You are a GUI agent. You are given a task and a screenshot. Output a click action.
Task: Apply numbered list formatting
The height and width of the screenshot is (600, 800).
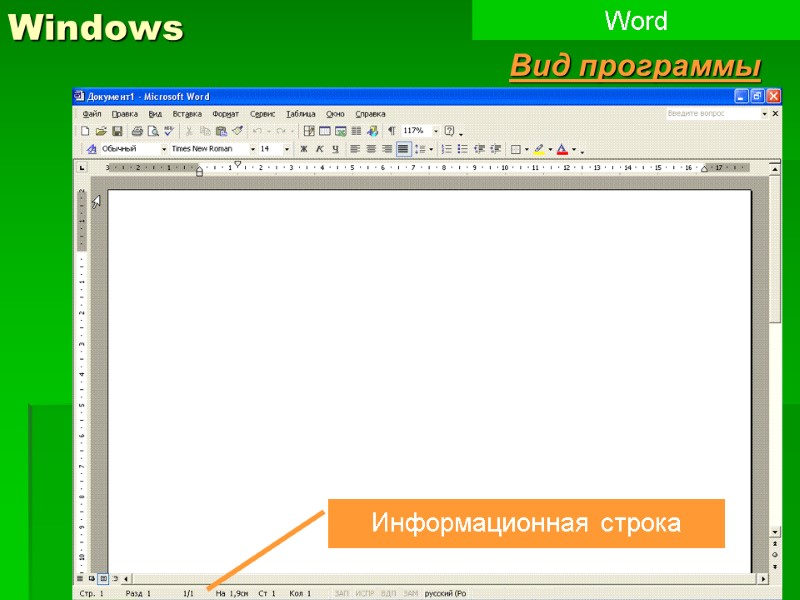tap(446, 149)
